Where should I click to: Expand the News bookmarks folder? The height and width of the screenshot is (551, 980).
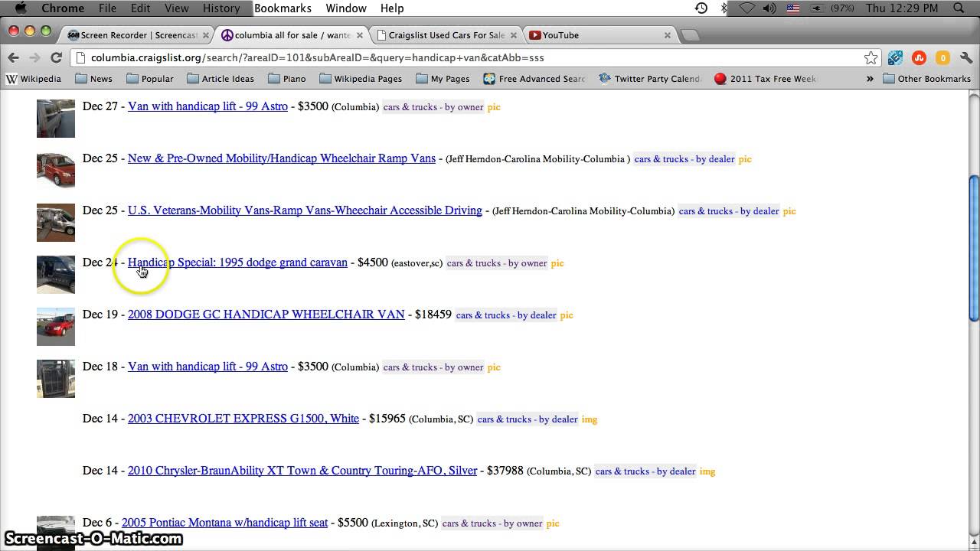coord(93,78)
